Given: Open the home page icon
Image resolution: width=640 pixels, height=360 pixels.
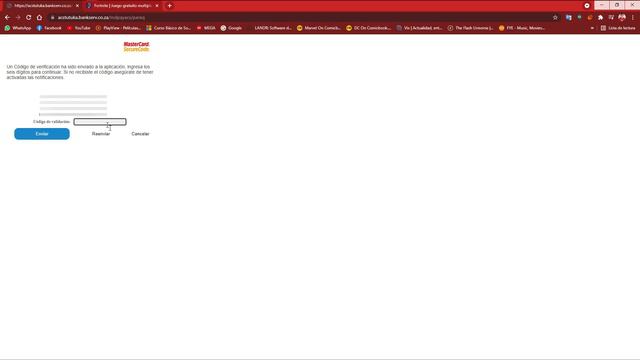Looking at the screenshot, I should (39, 18).
